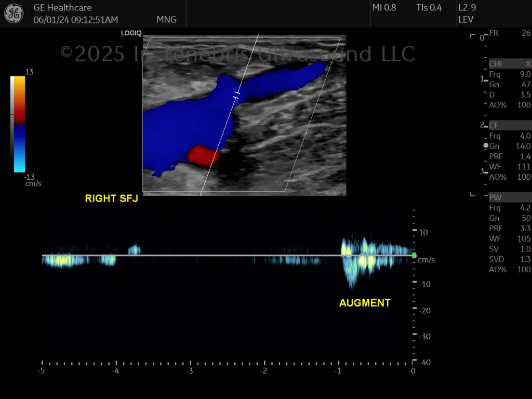Viewport: 532px width, 399px height.
Task: Click the gray dot beside Gn 14.0
Action: tap(486, 145)
